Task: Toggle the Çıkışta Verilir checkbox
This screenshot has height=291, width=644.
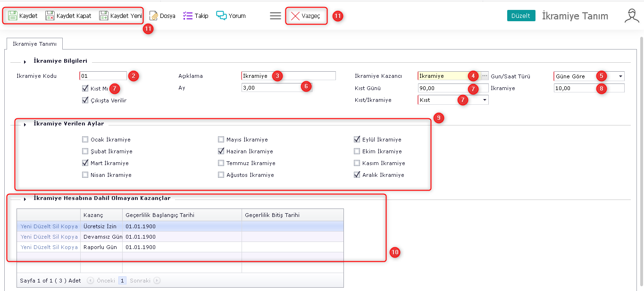Action: (85, 100)
